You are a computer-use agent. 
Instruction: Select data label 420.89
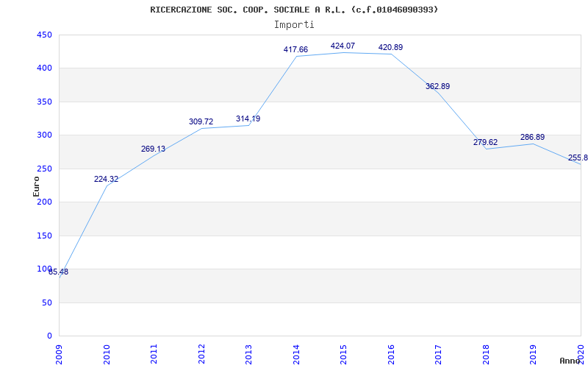point(390,47)
